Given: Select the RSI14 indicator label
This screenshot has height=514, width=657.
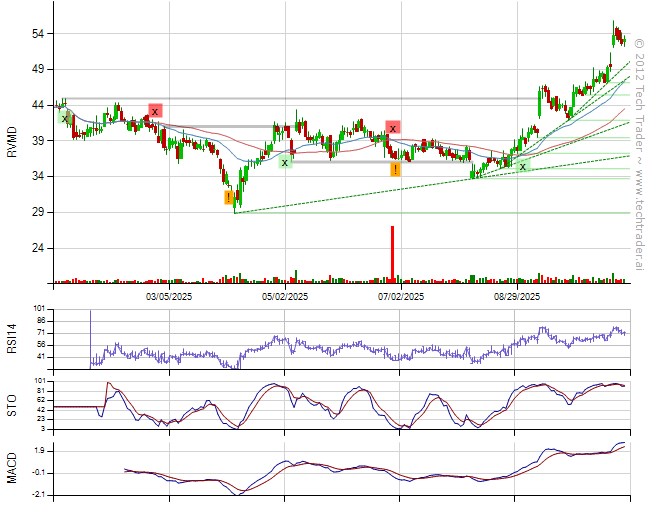Looking at the screenshot, I should pos(12,332).
